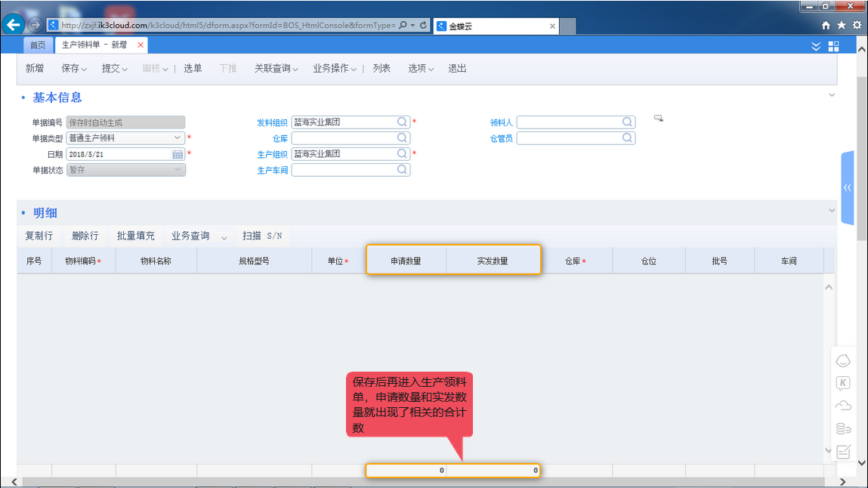Refresh the page with the reload icon
The height and width of the screenshot is (488, 868).
point(424,25)
